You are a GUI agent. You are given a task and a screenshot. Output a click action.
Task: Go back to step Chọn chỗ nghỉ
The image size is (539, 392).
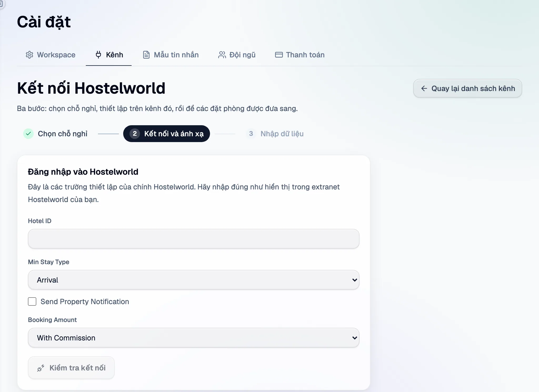55,134
